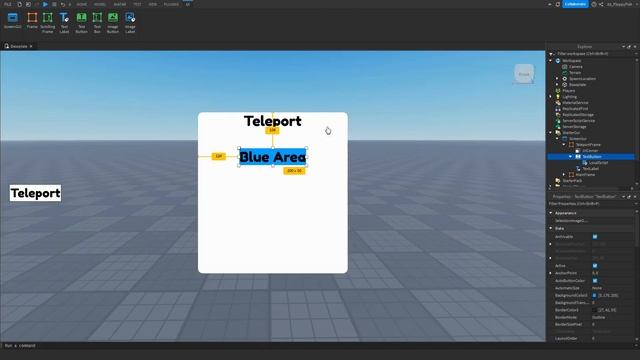Select the UI ribbon tab
The height and width of the screenshot is (360, 640).
point(188,4)
